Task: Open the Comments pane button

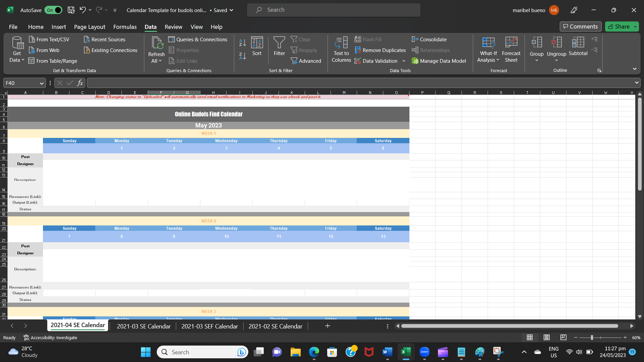Action: click(580, 27)
